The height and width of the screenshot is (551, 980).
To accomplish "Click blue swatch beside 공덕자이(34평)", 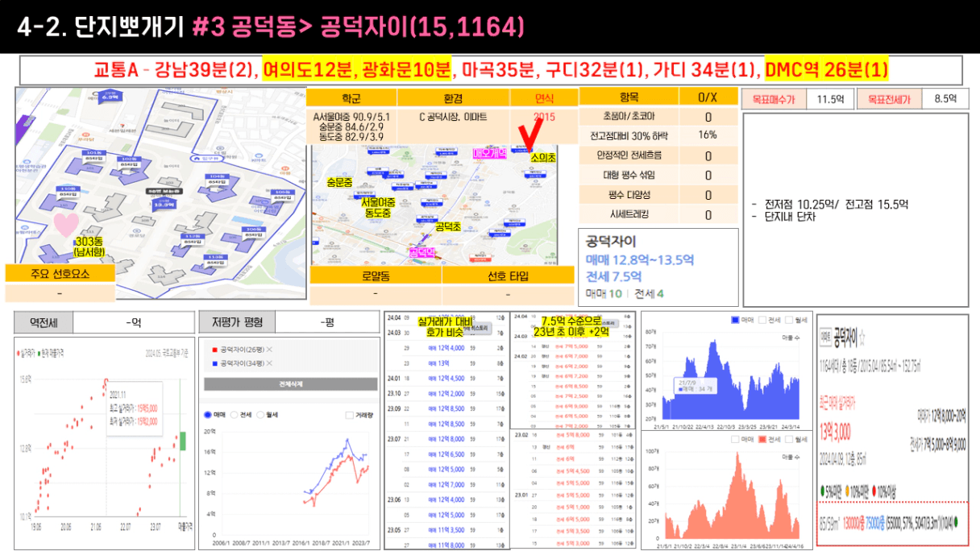I will [214, 363].
